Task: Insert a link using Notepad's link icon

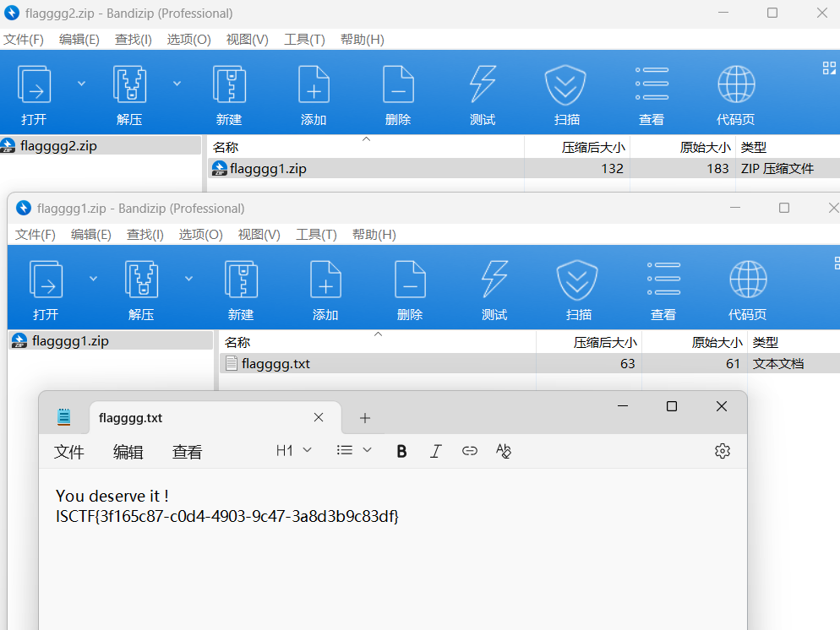Action: 470,451
